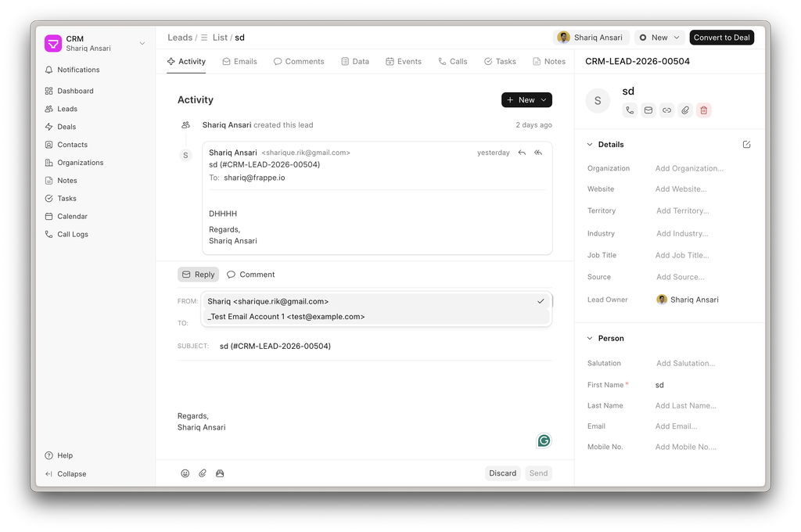Image resolution: width=801 pixels, height=532 pixels.
Task: Discard the email draft
Action: pyautogui.click(x=502, y=473)
